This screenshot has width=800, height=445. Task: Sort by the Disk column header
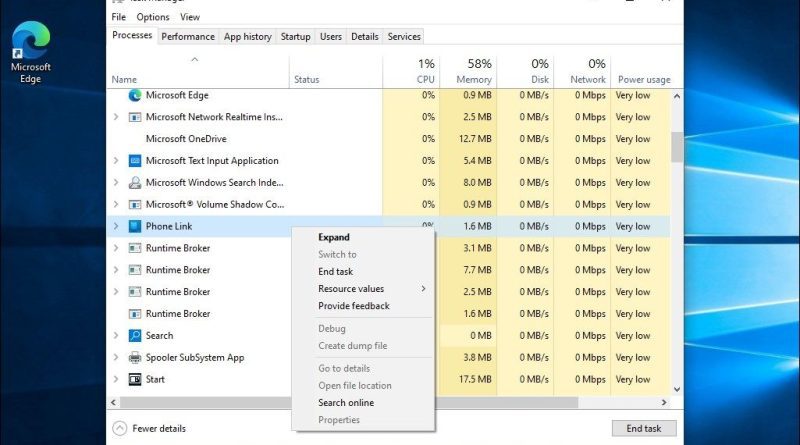[525, 71]
